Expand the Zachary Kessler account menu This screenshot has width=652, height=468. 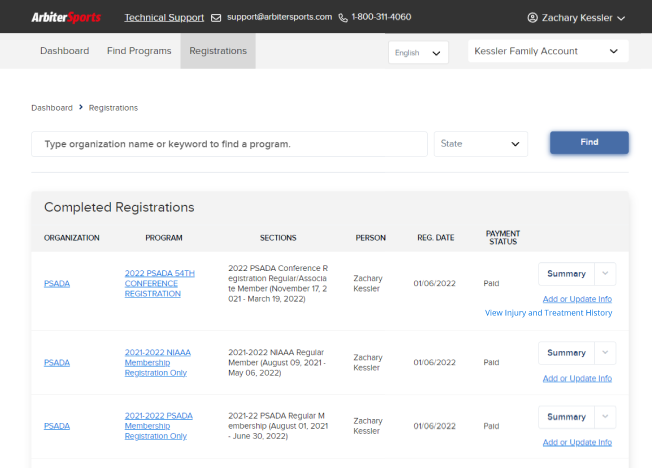(576, 18)
